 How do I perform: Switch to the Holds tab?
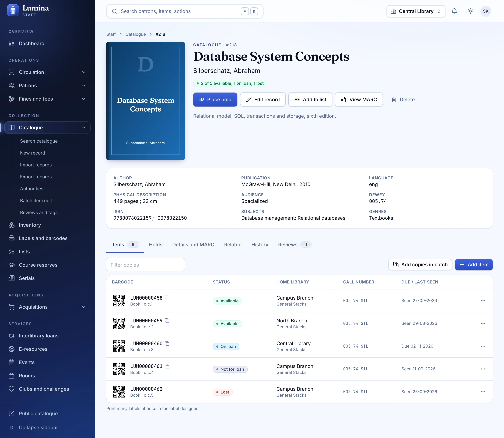156,245
